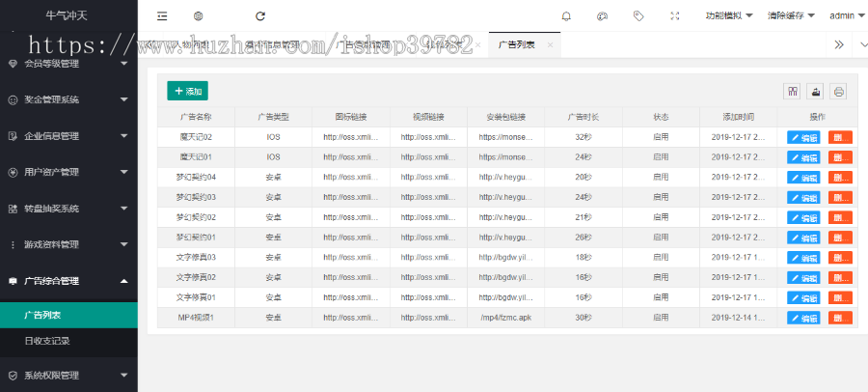Click the export icon above the table
Viewport: 868px width, 392px height.
(x=815, y=92)
